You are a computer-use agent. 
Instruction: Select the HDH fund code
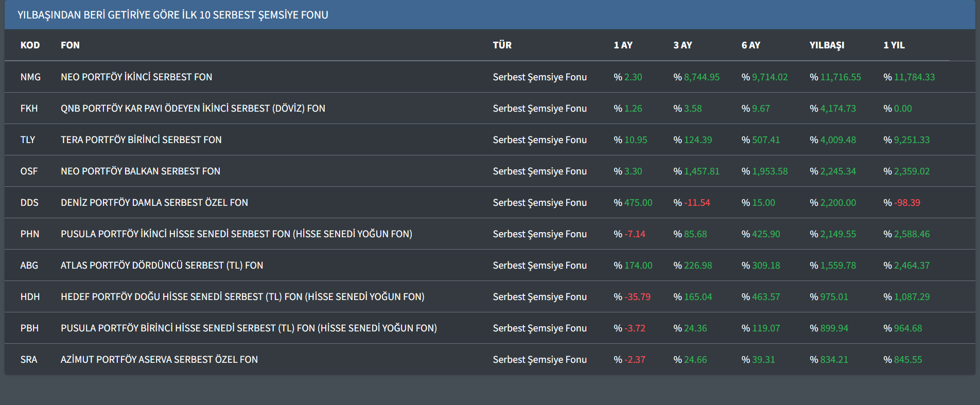point(30,297)
